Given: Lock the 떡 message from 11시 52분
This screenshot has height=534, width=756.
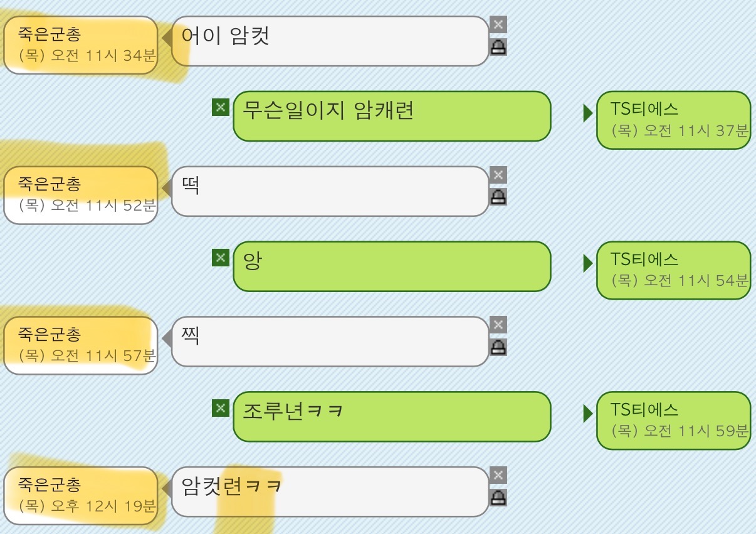Looking at the screenshot, I should (498, 197).
